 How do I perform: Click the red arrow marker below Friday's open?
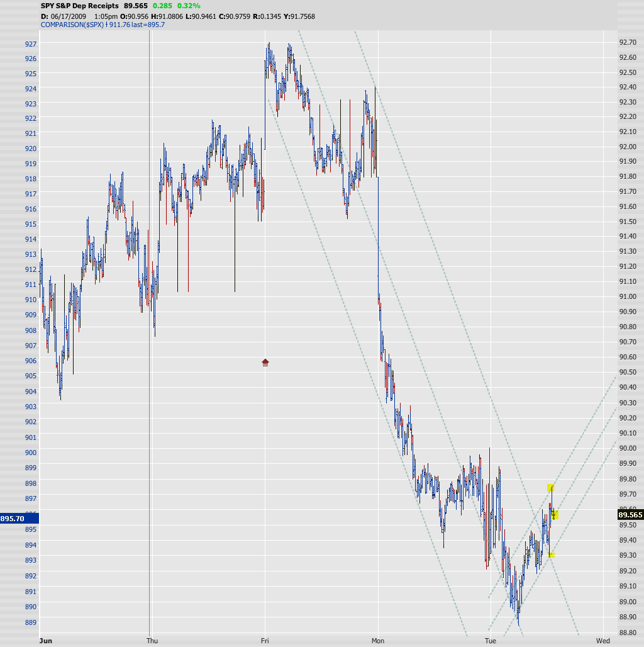click(265, 362)
